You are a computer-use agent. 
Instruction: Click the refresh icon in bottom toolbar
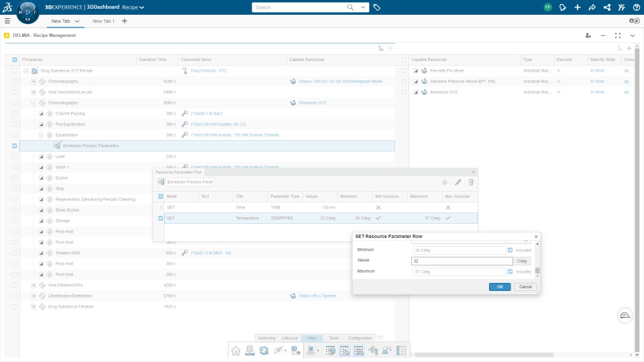264,351
